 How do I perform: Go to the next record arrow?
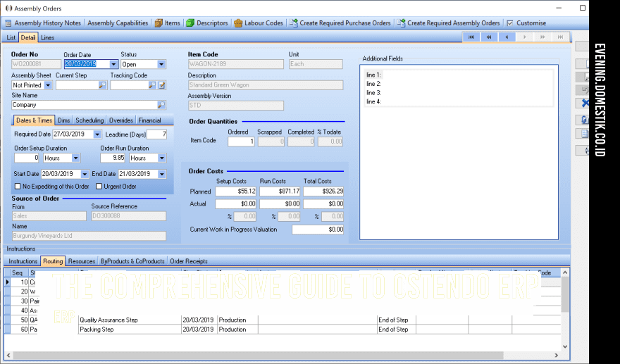pos(525,37)
